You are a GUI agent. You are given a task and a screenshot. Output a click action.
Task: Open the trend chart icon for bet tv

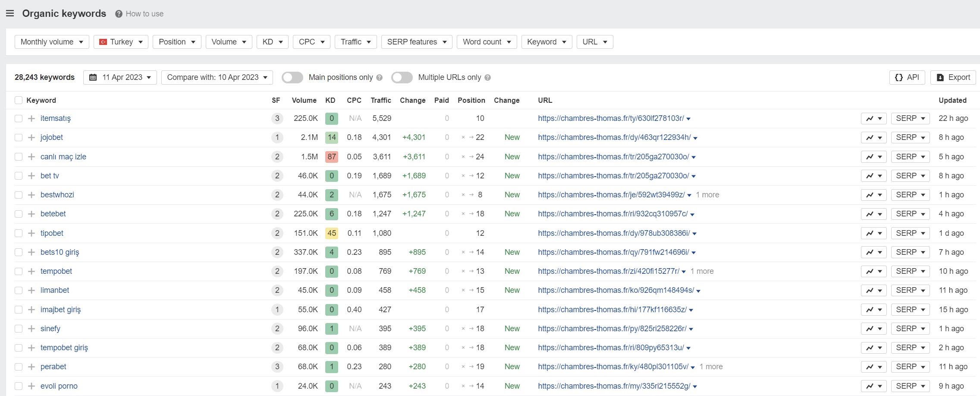click(x=873, y=176)
